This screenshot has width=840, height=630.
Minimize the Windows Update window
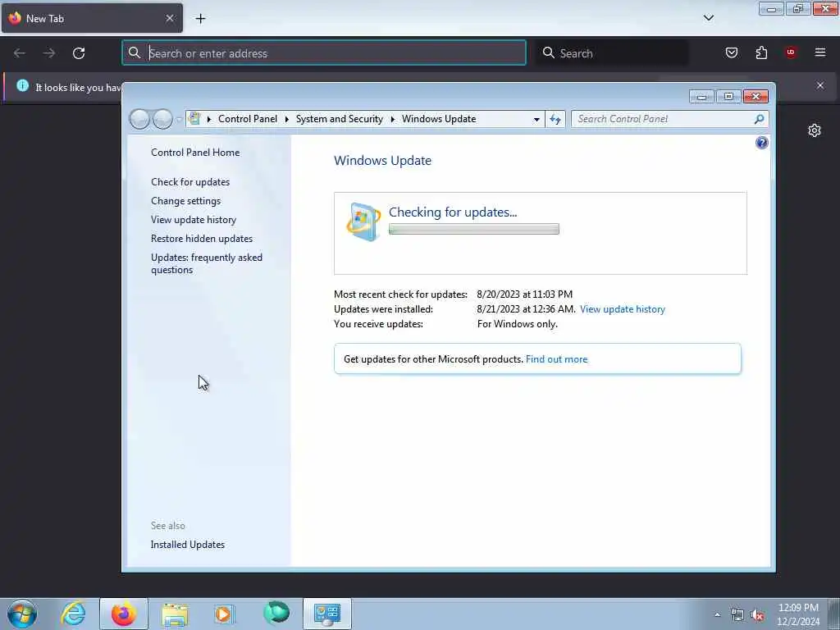(x=701, y=97)
